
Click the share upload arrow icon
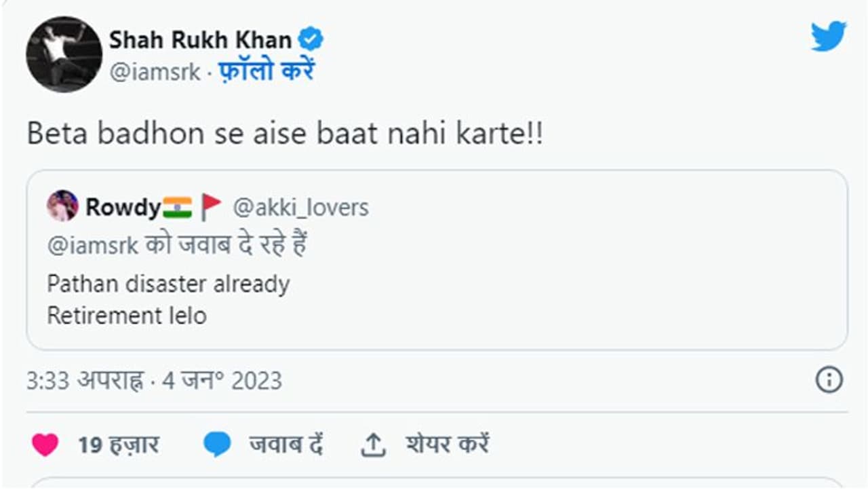coord(372,445)
